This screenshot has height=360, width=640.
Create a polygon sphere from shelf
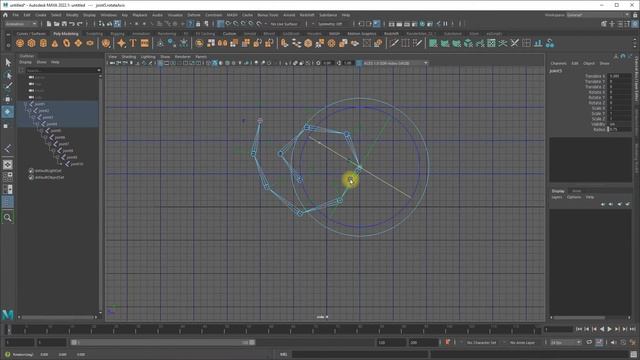(x=20, y=43)
